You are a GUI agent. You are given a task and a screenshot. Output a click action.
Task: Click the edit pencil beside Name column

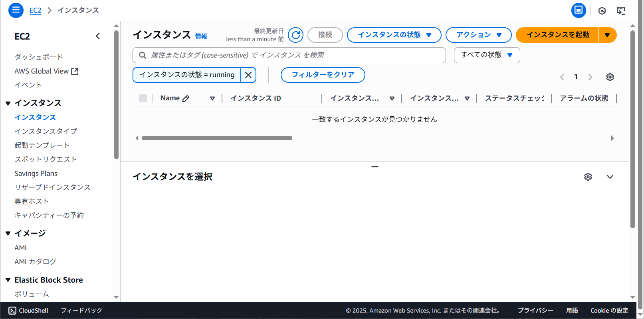pyautogui.click(x=186, y=98)
